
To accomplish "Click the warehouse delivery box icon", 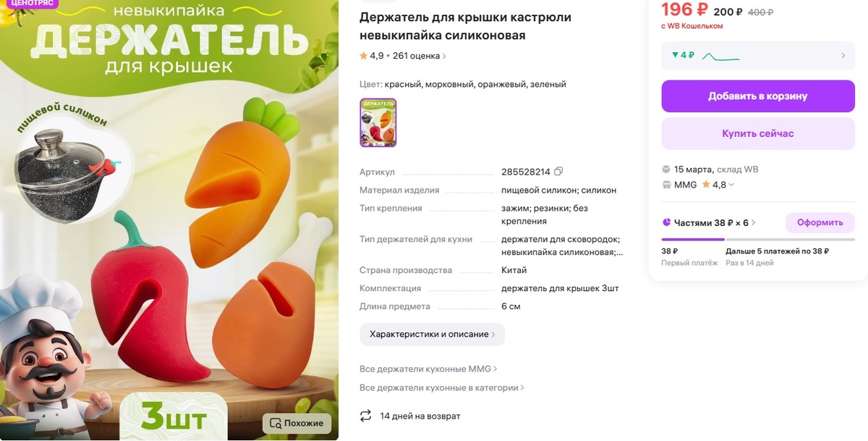I will click(666, 169).
